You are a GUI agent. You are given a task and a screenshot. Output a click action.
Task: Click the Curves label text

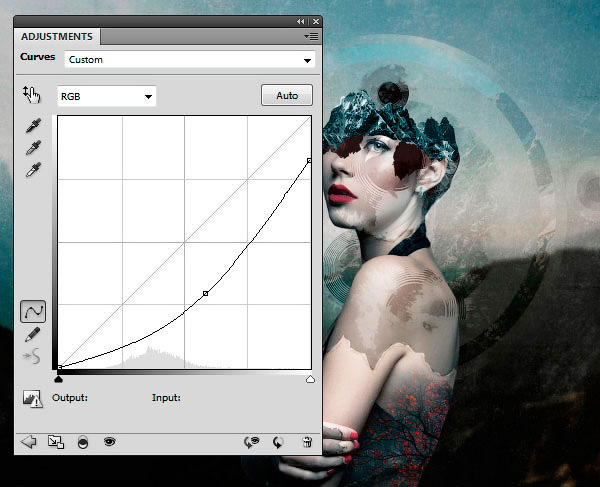click(x=38, y=57)
